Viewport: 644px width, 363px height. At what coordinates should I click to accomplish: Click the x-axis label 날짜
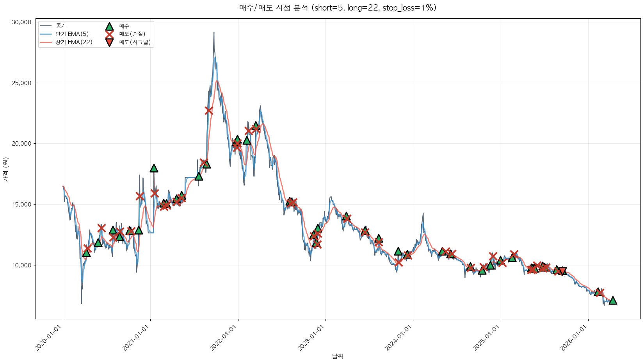[x=338, y=356]
